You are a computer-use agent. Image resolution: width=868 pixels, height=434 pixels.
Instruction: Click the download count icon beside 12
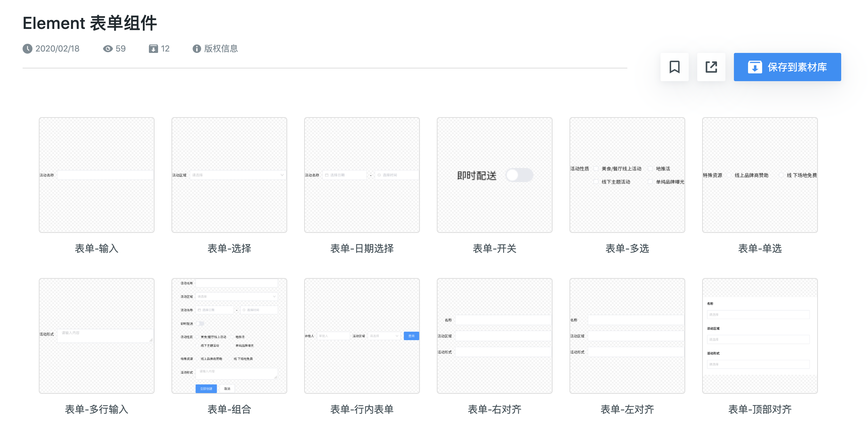point(153,49)
